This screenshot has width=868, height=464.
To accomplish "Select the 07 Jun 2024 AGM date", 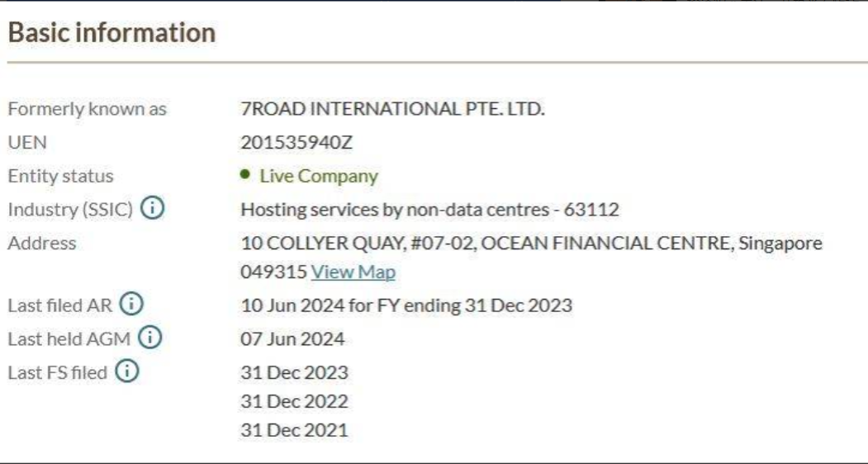I will [292, 339].
